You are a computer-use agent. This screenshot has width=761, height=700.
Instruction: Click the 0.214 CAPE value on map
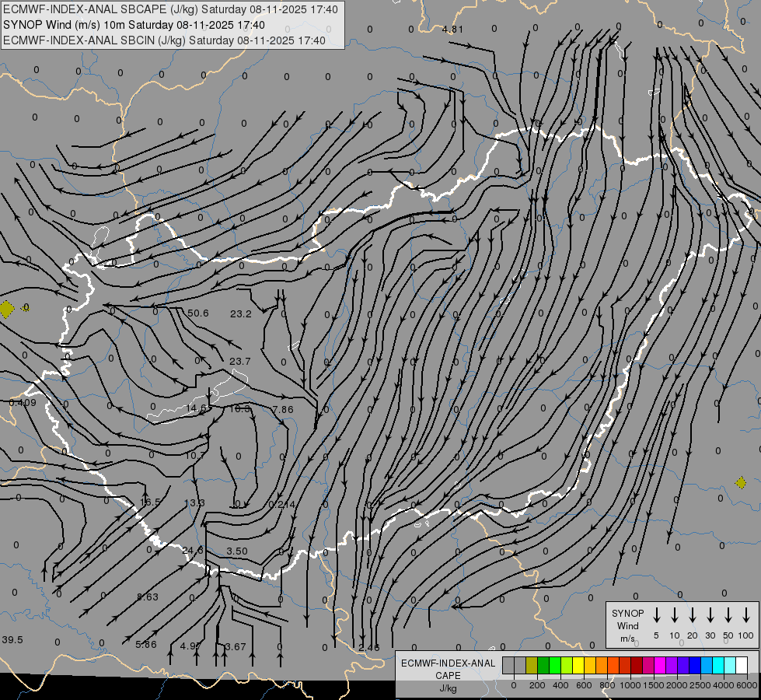(281, 505)
